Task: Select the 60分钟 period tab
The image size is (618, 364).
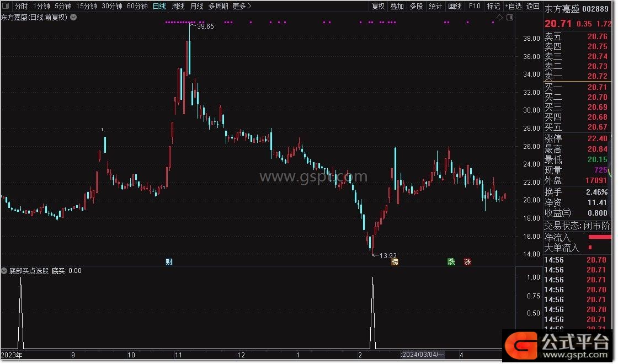Action: pyautogui.click(x=137, y=6)
